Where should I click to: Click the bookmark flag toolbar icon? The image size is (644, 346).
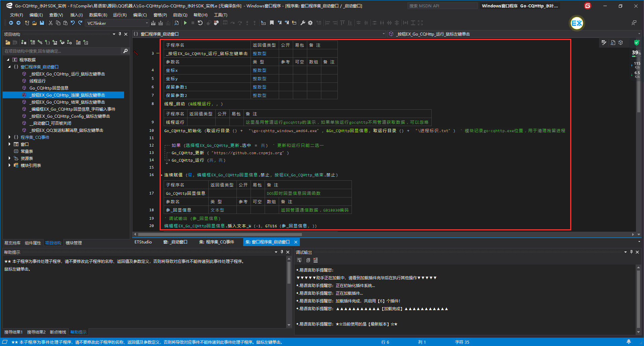(272, 23)
